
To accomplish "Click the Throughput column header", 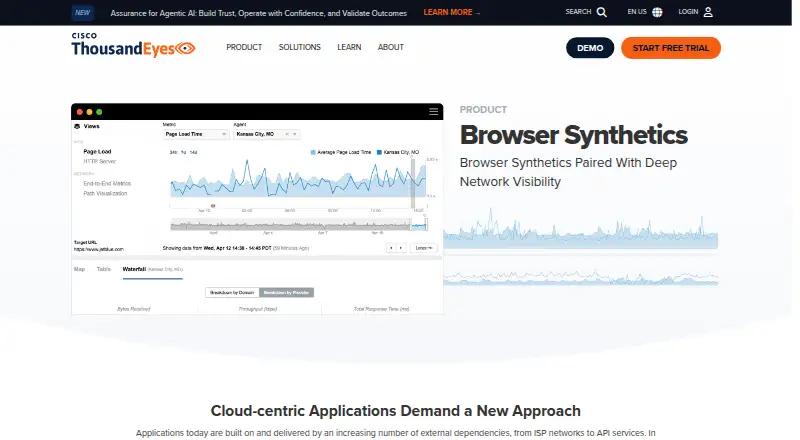I will point(258,309).
